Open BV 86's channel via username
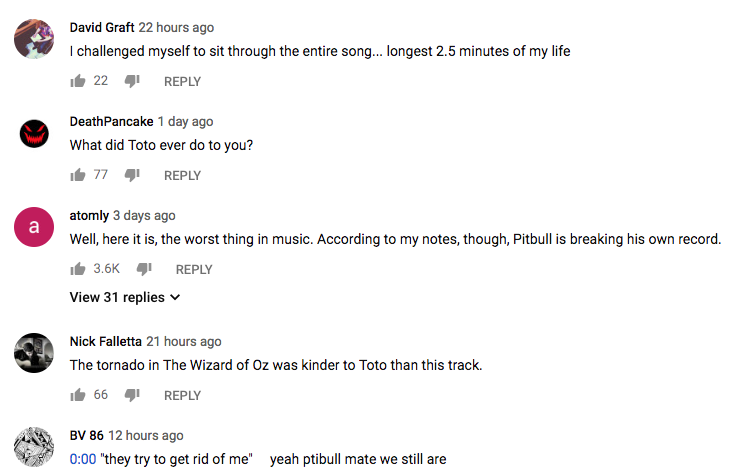The height and width of the screenshot is (472, 729). (x=86, y=435)
